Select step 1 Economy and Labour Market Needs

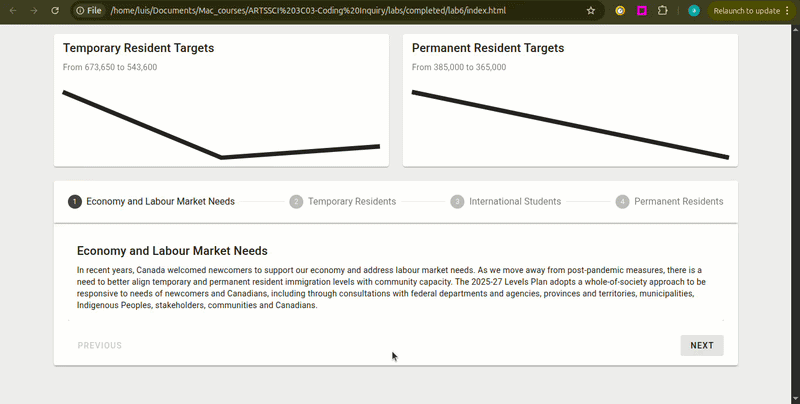tap(152, 202)
